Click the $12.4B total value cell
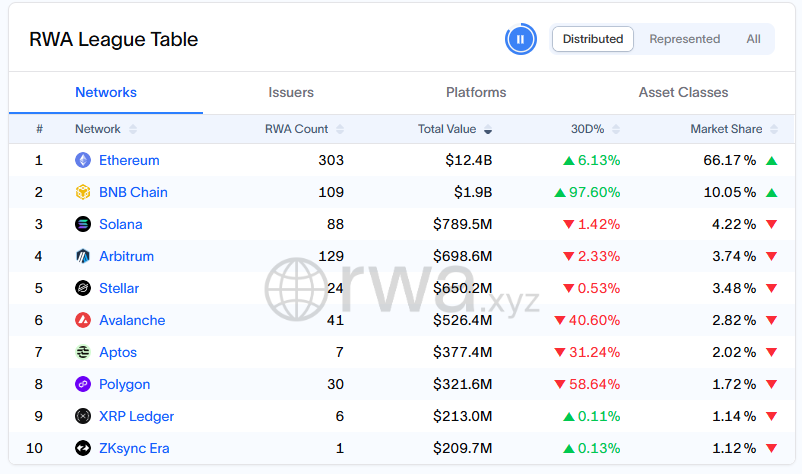802x474 pixels. point(469,161)
